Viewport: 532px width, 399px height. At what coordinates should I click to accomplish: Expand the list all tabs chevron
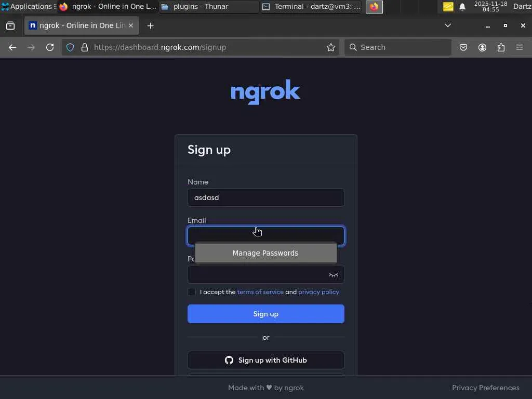coord(447,25)
